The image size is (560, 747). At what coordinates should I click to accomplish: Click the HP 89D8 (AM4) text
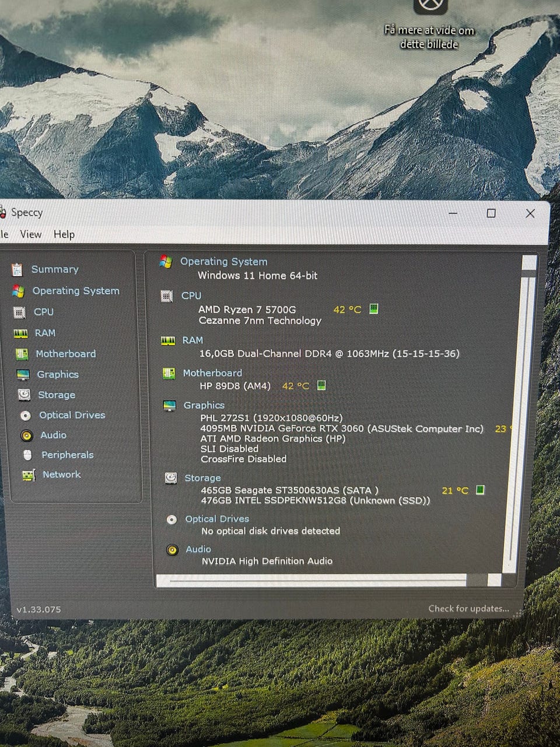pos(235,386)
